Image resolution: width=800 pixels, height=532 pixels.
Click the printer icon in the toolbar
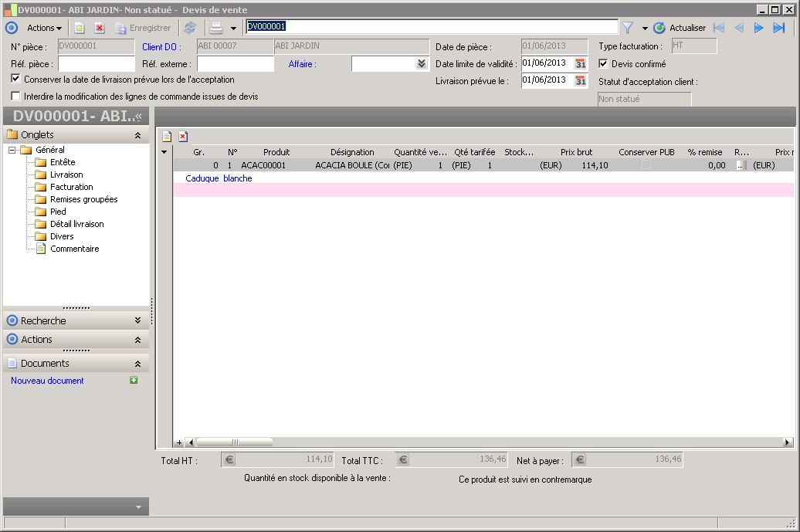tap(217, 28)
